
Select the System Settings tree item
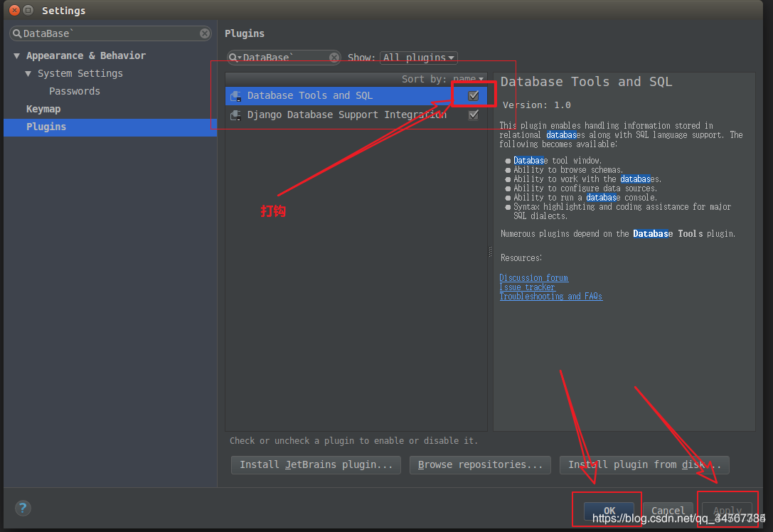pyautogui.click(x=80, y=73)
